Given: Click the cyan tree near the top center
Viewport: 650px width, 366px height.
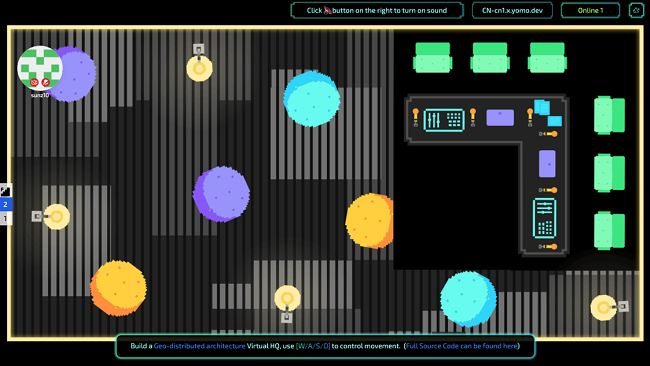Looking at the screenshot, I should (312, 99).
